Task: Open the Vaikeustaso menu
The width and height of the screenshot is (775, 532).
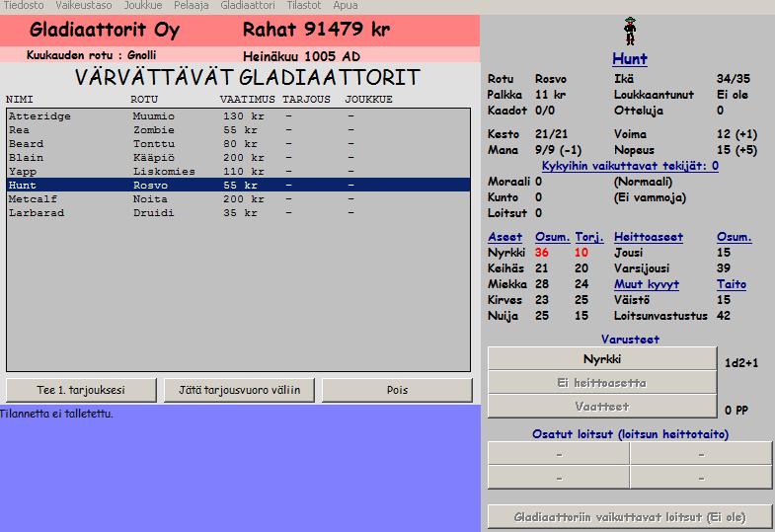Action: (x=82, y=6)
